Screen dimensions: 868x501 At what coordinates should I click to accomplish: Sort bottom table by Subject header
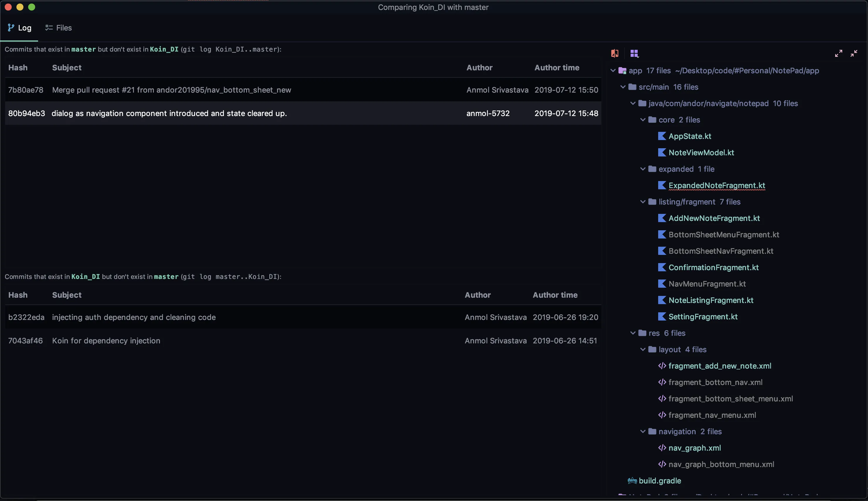pyautogui.click(x=67, y=295)
